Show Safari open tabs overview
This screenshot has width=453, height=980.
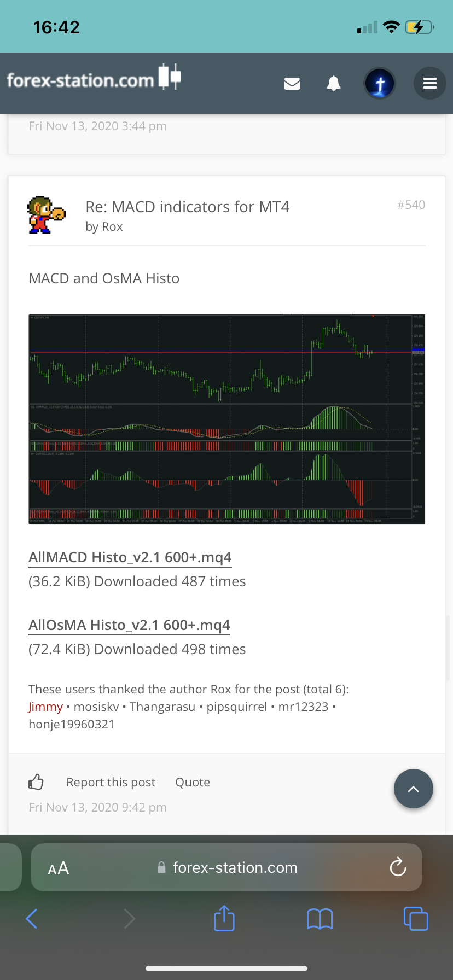(415, 918)
